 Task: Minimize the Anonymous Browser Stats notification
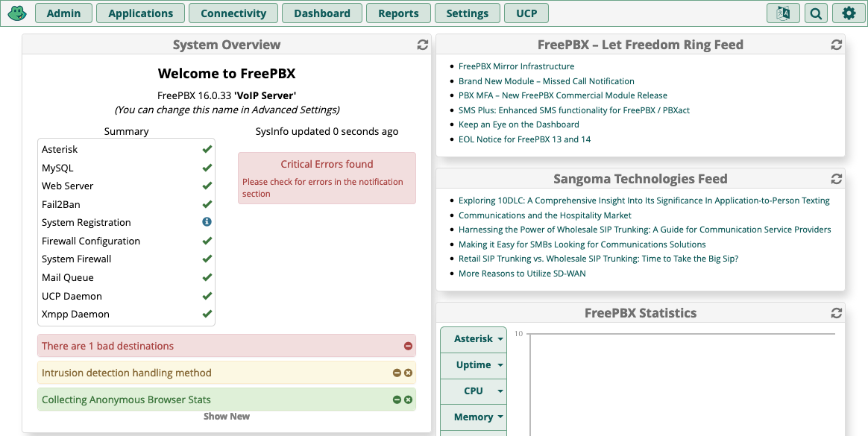[397, 399]
